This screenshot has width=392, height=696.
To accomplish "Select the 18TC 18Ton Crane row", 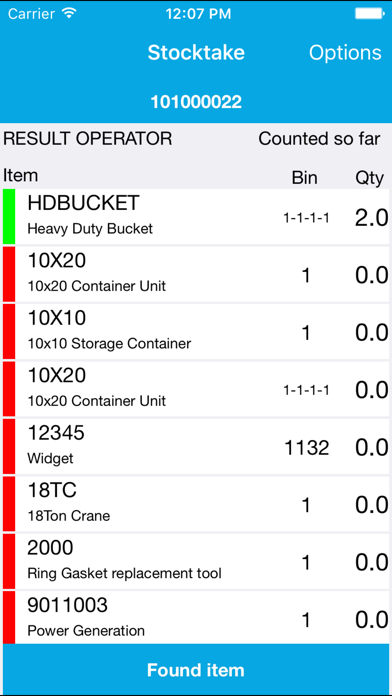I will click(x=196, y=503).
